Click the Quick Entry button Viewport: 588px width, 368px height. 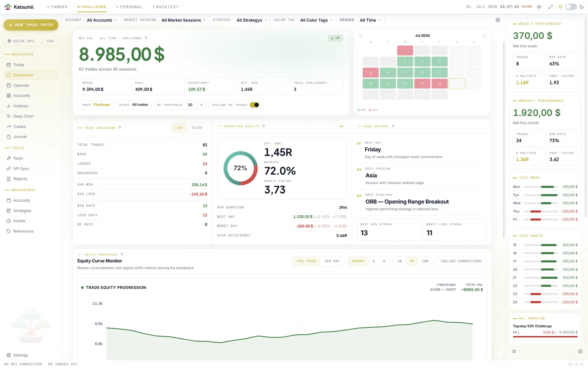22,41
